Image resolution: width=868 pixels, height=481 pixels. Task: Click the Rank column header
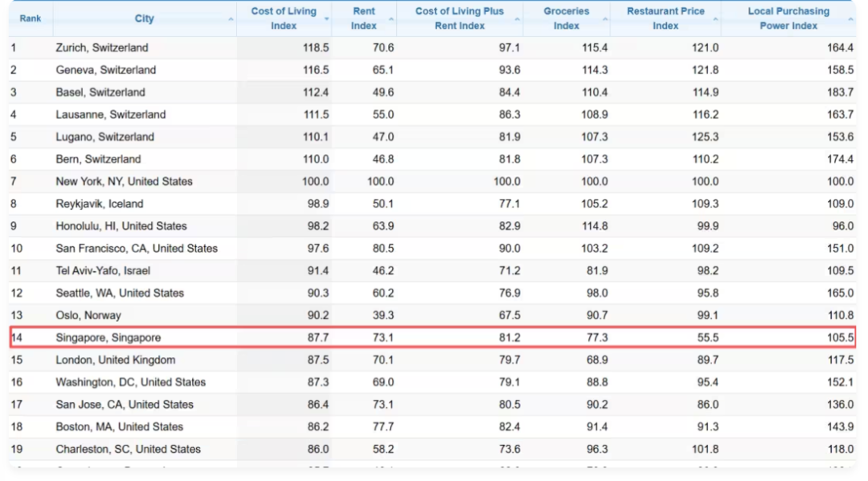coord(31,18)
